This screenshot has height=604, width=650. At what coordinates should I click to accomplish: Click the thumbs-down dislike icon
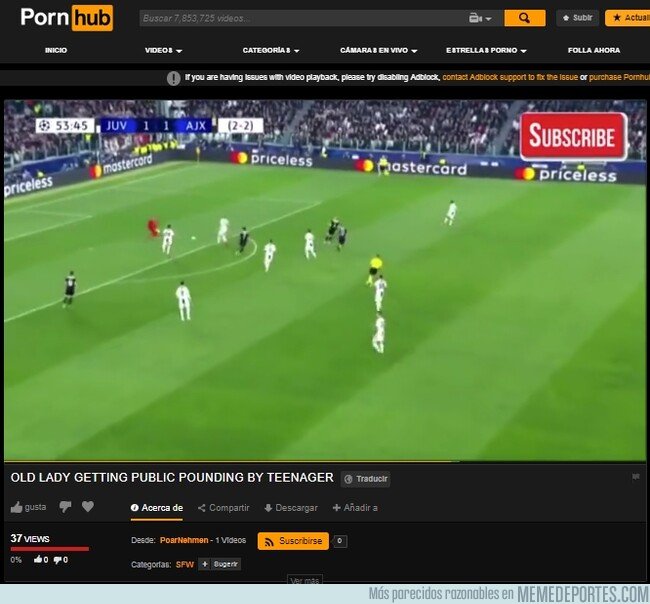(65, 507)
